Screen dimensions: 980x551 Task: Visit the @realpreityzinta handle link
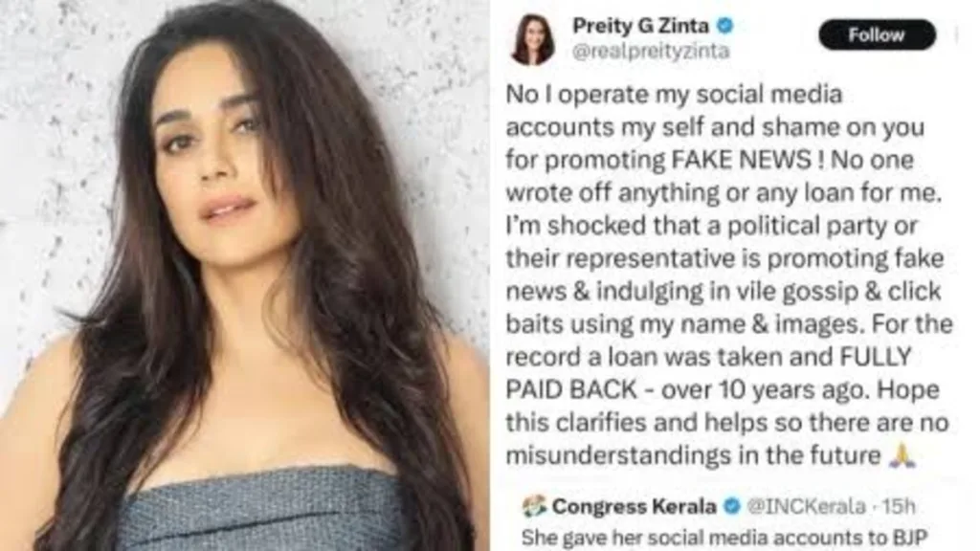coord(651,52)
